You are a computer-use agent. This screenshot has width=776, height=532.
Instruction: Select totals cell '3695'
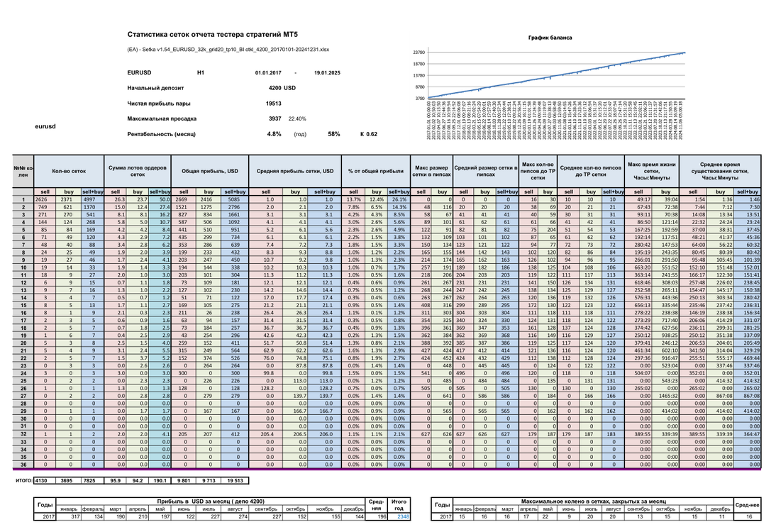[68, 480]
